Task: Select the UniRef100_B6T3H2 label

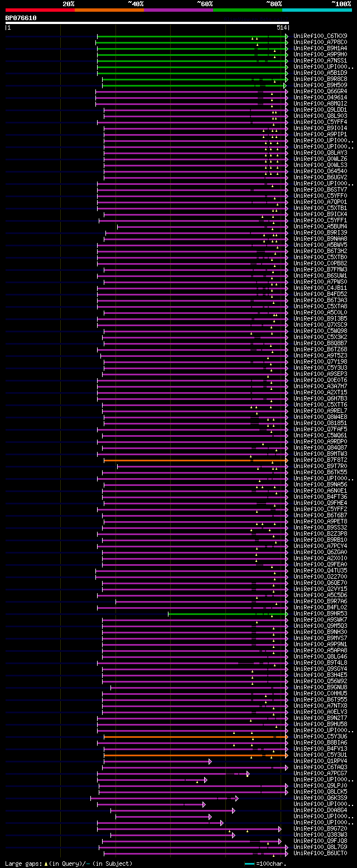Action: point(320,251)
